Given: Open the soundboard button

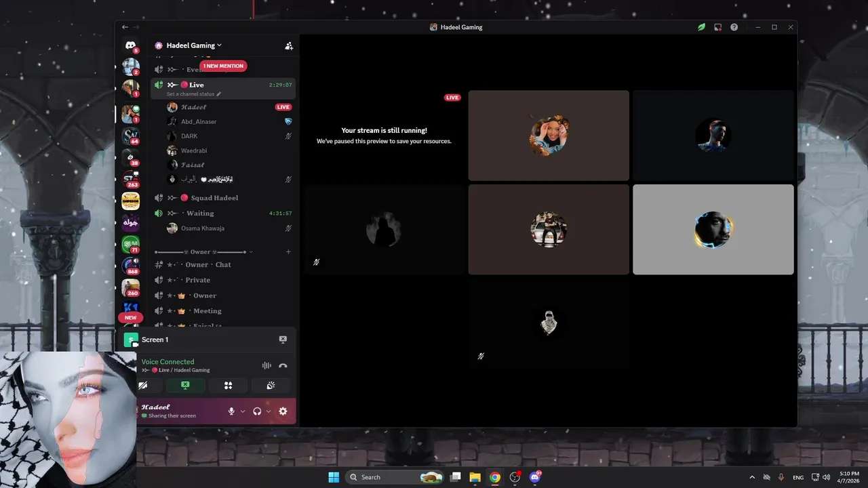Looking at the screenshot, I should coord(271,385).
